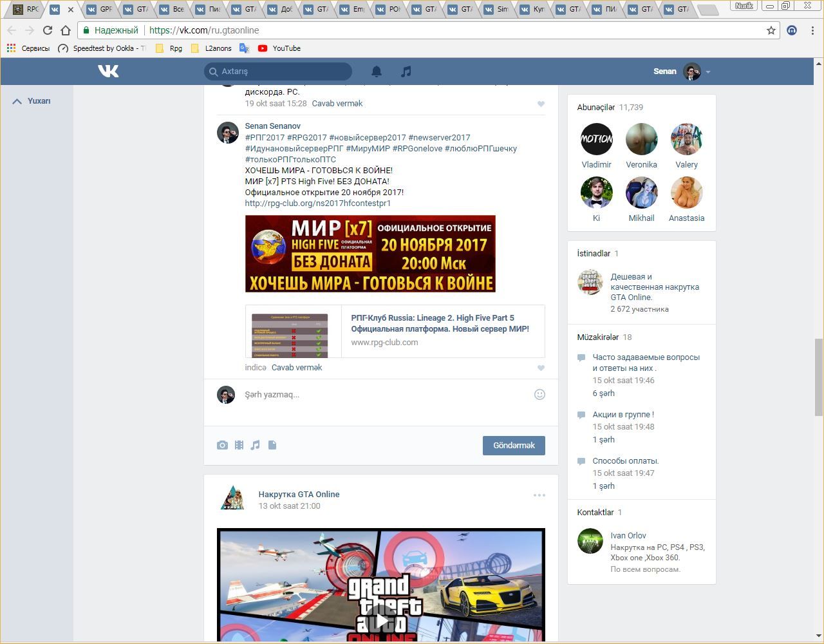The image size is (824, 644).
Task: Reply to Senan Senanov's comment with Cavab vermək
Action: pyautogui.click(x=297, y=367)
